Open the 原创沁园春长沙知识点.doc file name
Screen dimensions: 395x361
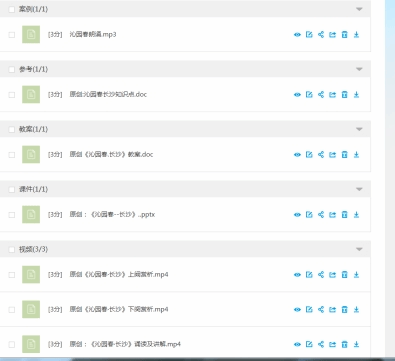(x=108, y=94)
